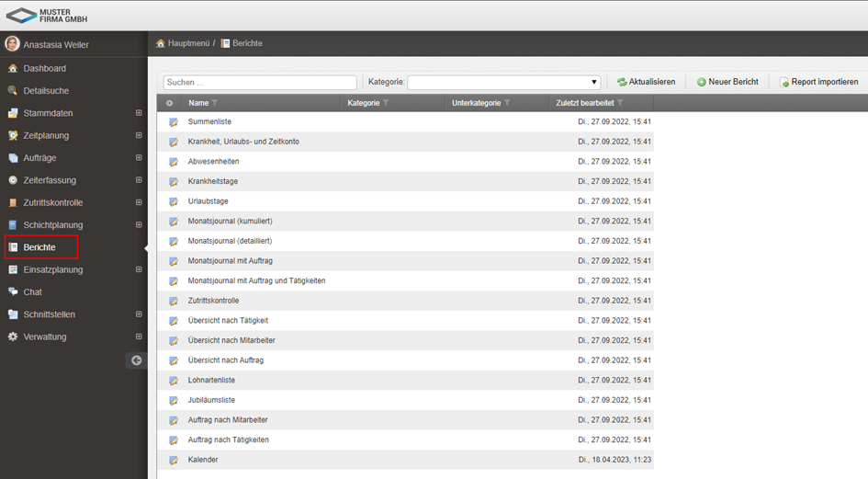Screen dimensions: 868x479
Task: Collapse sidebar with the arrow icon
Action: coord(136,360)
